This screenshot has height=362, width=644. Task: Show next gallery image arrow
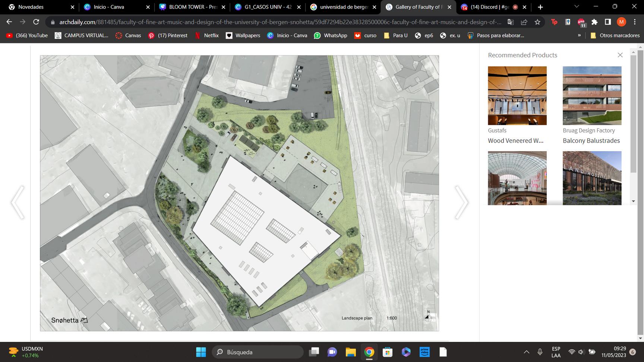[461, 202]
